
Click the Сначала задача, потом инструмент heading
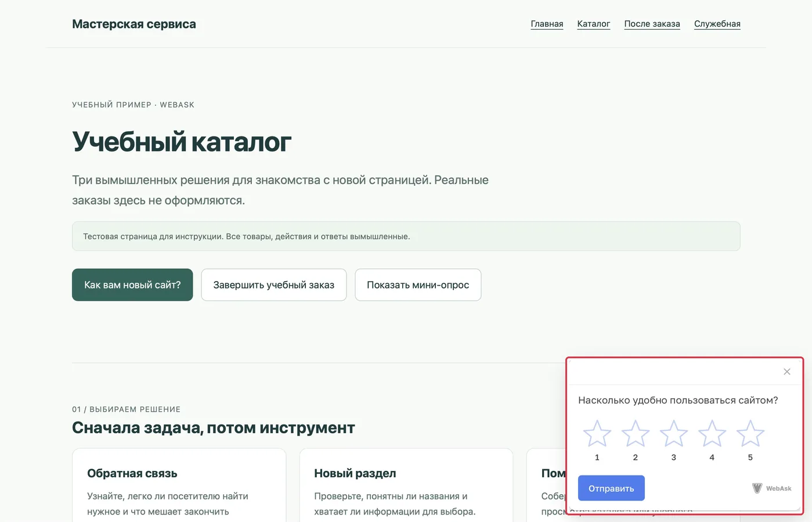pos(214,428)
